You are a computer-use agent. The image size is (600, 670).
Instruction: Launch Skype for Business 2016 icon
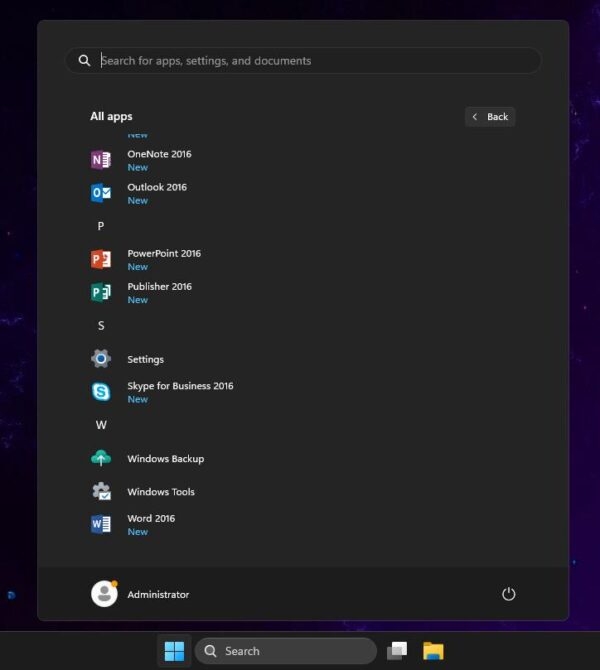101,392
